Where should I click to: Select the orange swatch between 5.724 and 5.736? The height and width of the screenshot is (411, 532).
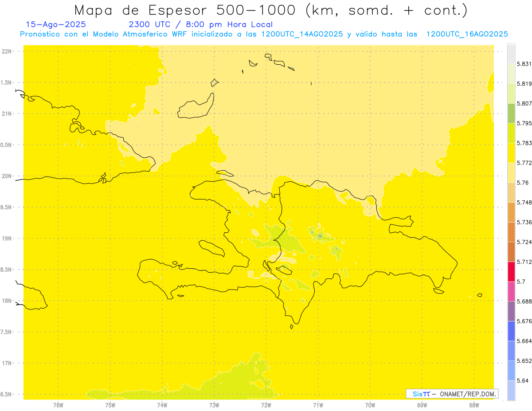511,232
